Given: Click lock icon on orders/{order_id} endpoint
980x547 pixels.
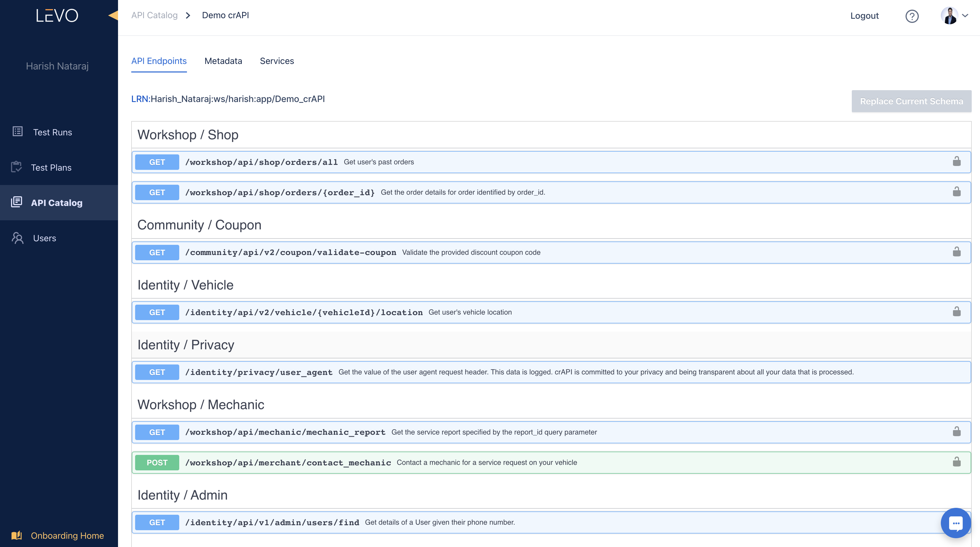Looking at the screenshot, I should 956,192.
